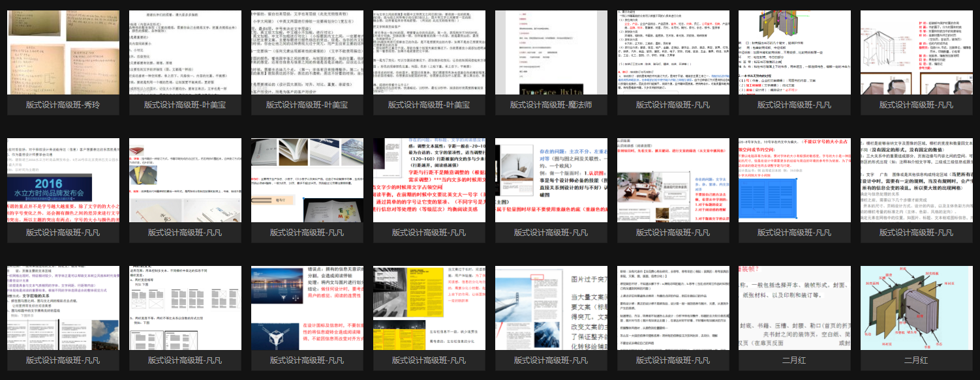The width and height of the screenshot is (980, 380).
Task: Open thumbnail with 3D book cover diagram
Action: (x=795, y=52)
